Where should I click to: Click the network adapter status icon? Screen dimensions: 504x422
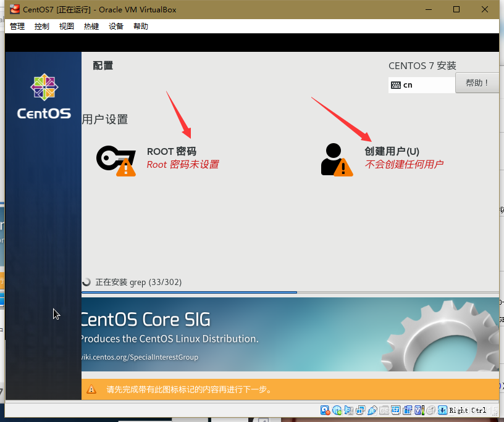(x=360, y=410)
